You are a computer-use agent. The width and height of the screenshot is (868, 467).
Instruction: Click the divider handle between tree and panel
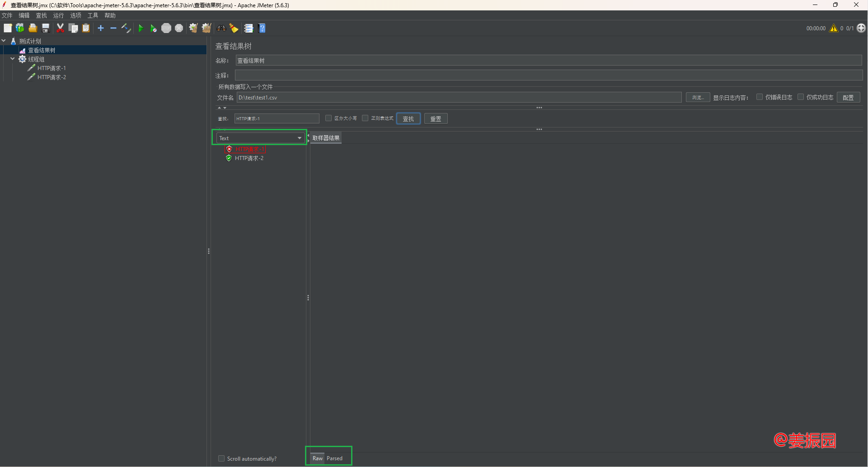(x=209, y=251)
